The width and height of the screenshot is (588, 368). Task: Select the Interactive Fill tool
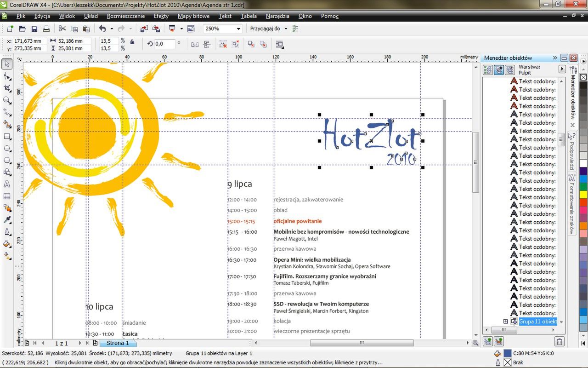point(7,256)
